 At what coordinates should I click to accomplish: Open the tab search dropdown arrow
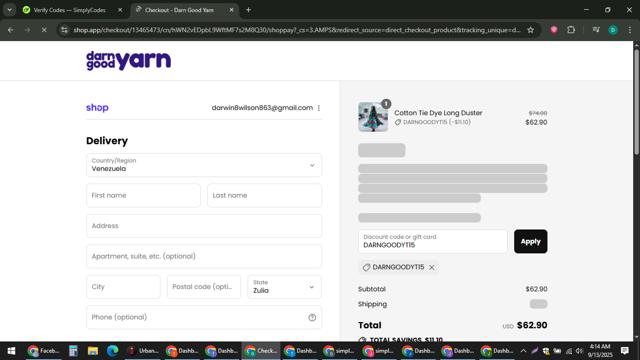point(9,10)
